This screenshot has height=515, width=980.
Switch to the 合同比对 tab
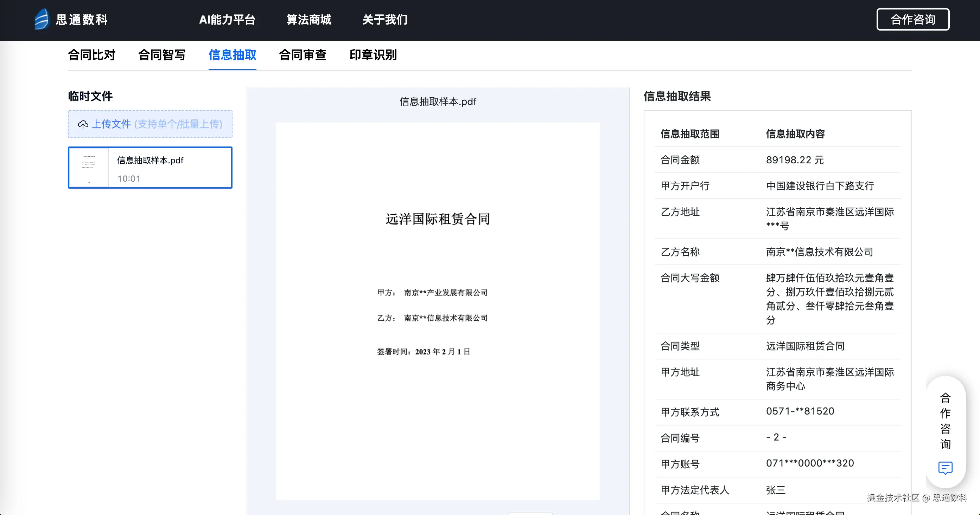point(92,55)
